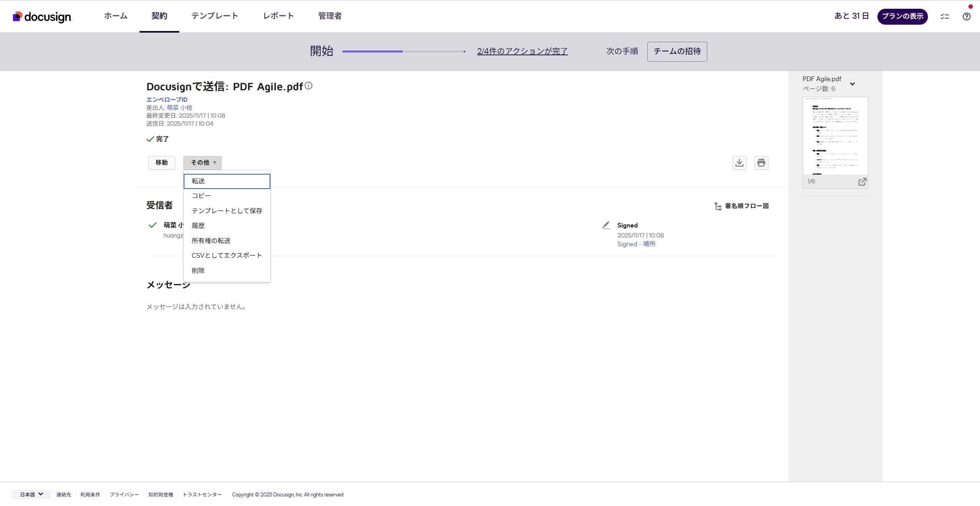Click the print envelope icon
Image resolution: width=980 pixels, height=506 pixels.
click(x=761, y=163)
